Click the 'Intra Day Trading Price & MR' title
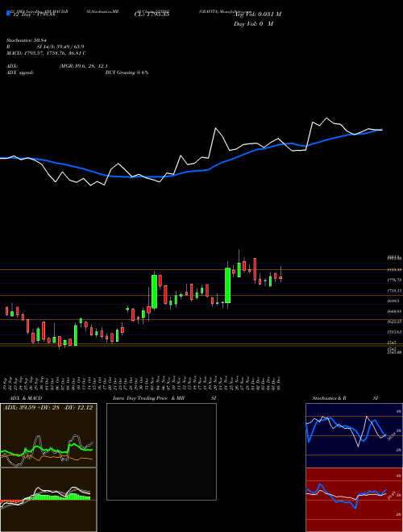 148,398
